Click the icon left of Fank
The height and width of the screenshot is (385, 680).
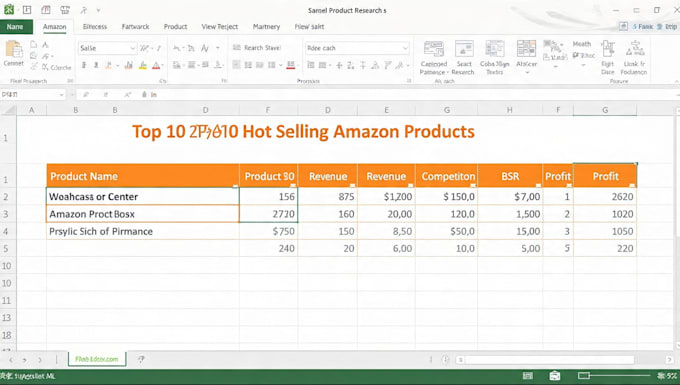tap(623, 26)
